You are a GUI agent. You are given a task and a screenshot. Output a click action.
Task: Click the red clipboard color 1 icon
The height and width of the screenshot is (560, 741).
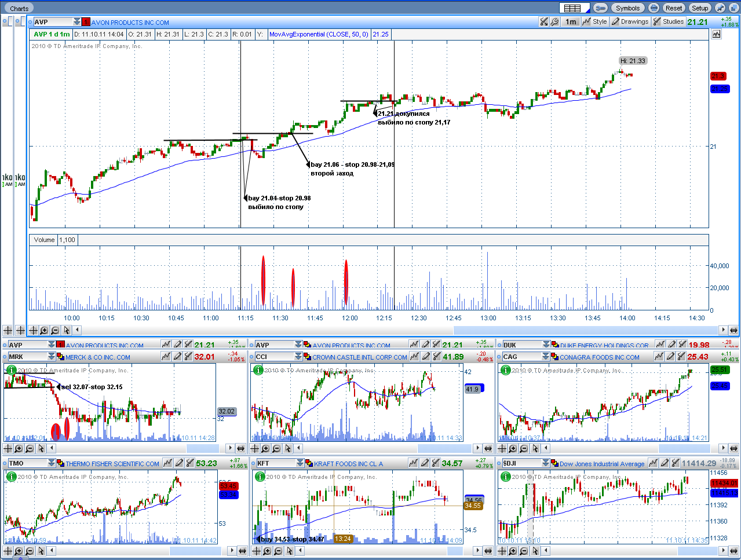pos(86,22)
